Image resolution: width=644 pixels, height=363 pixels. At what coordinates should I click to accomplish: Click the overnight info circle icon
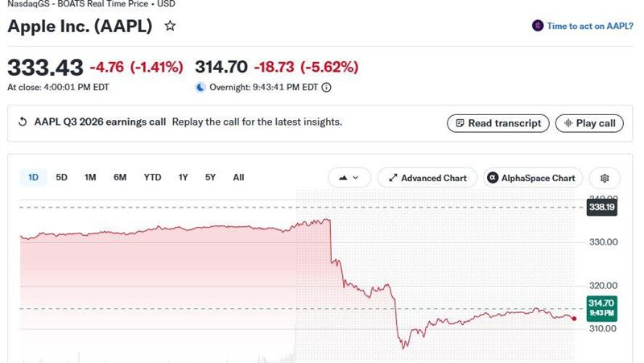click(326, 88)
